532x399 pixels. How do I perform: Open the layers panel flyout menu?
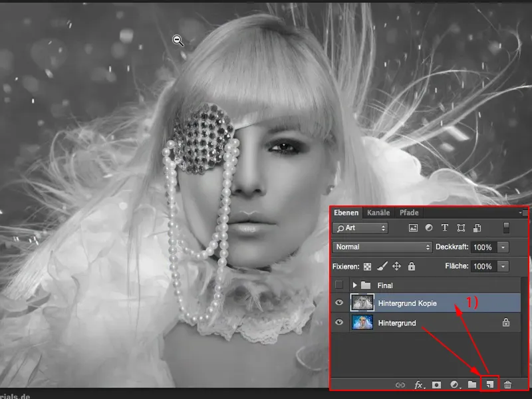point(524,212)
